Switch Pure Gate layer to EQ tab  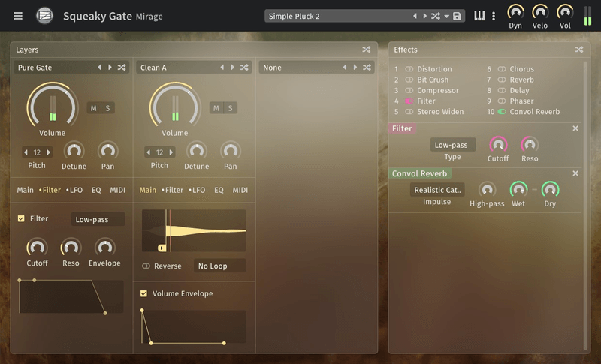96,190
